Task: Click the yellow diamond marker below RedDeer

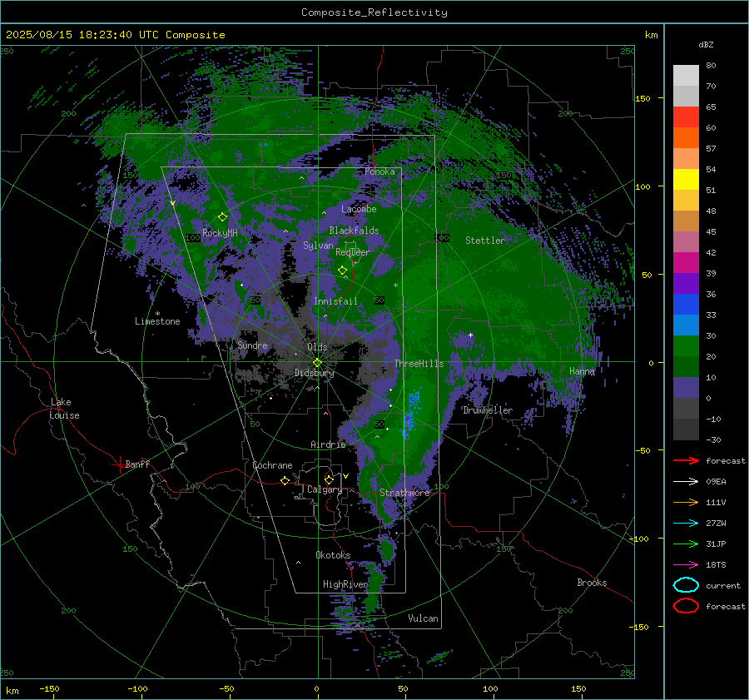Action: [x=342, y=271]
